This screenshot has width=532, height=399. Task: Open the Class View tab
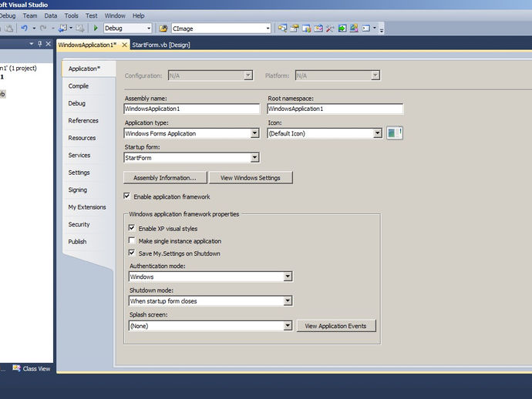(x=32, y=368)
